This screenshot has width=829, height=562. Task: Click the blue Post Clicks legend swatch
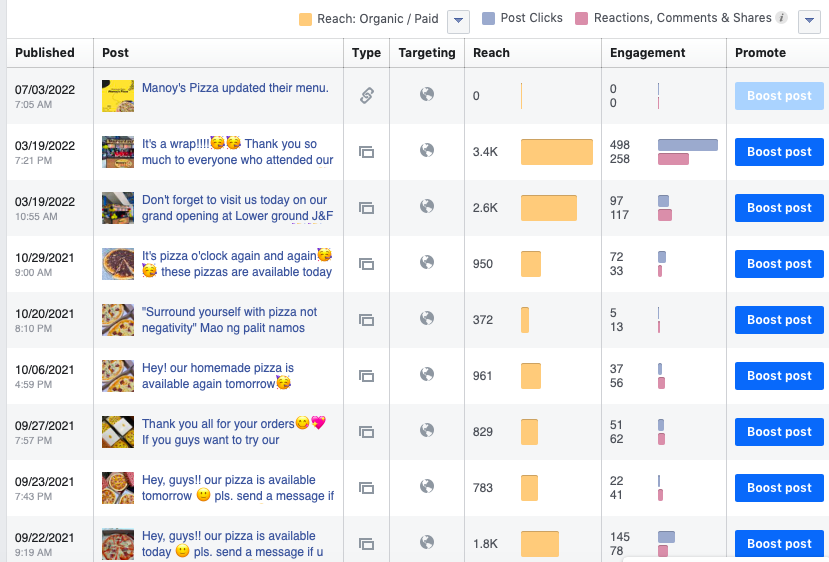[x=488, y=18]
